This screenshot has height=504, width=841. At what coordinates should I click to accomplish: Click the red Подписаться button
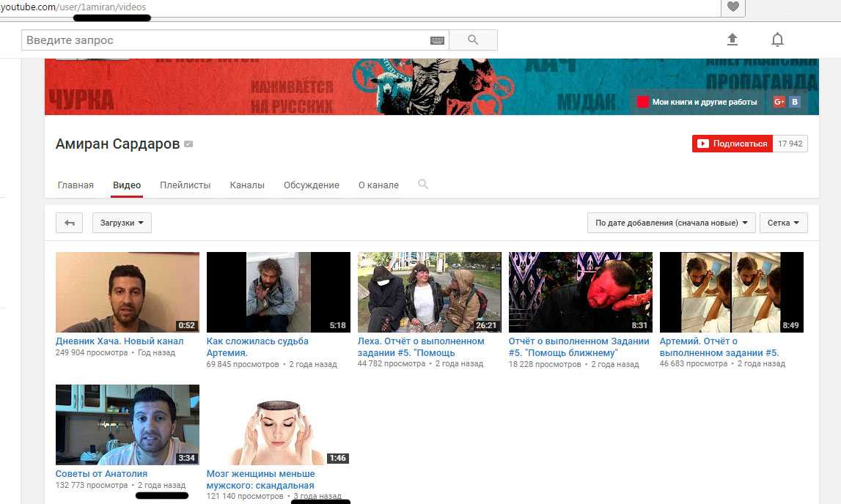[732, 144]
